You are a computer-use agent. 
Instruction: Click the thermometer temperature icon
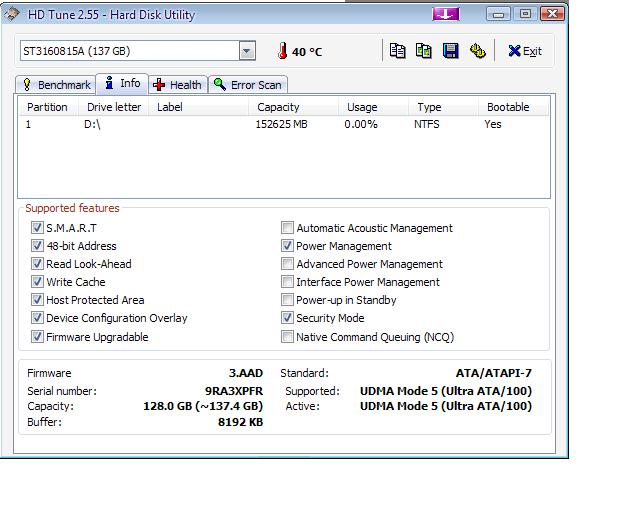pos(282,51)
